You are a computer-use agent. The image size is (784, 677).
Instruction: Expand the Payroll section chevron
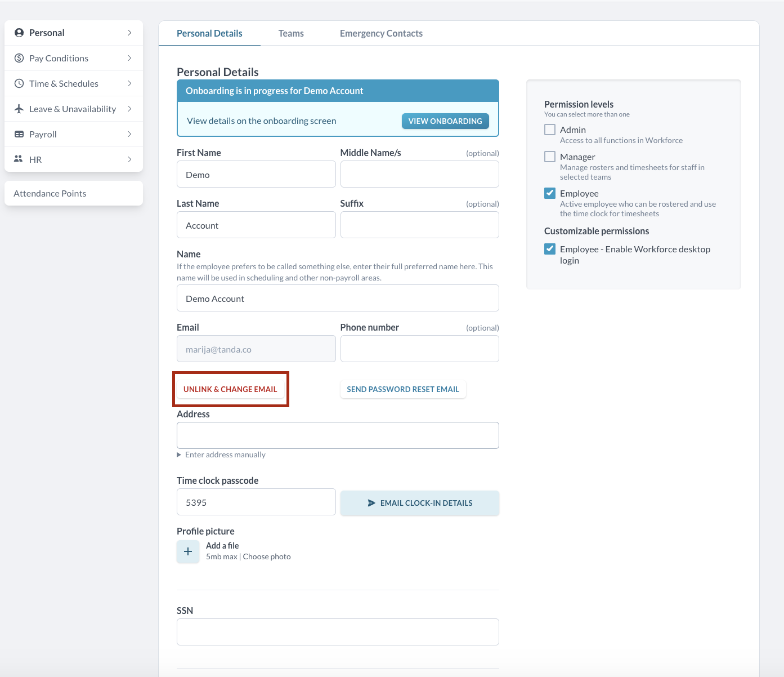coord(129,134)
